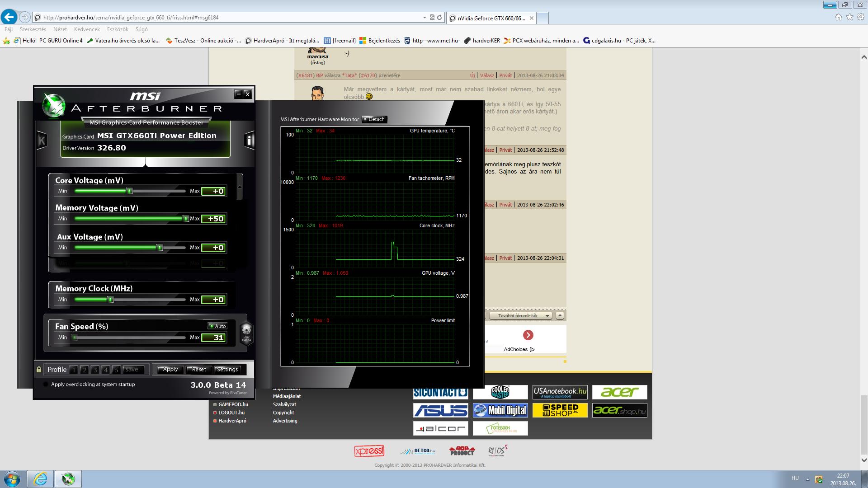868x488 pixels.
Task: Jump to top with the forum up arrow
Action: (560, 315)
